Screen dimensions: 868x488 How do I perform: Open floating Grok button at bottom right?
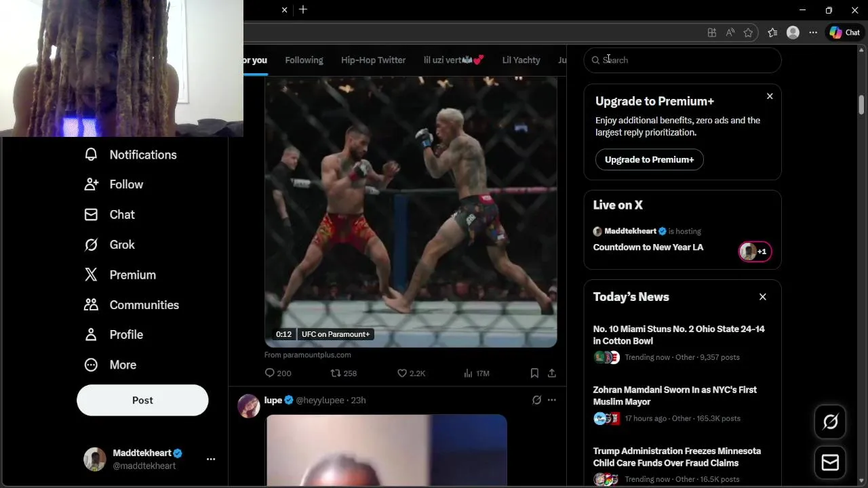click(x=830, y=422)
